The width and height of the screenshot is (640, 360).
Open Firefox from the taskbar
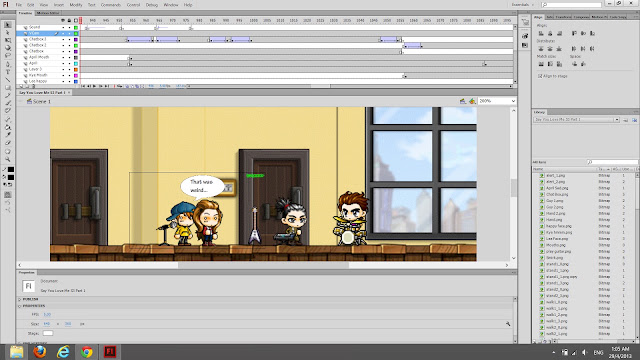click(x=40, y=351)
